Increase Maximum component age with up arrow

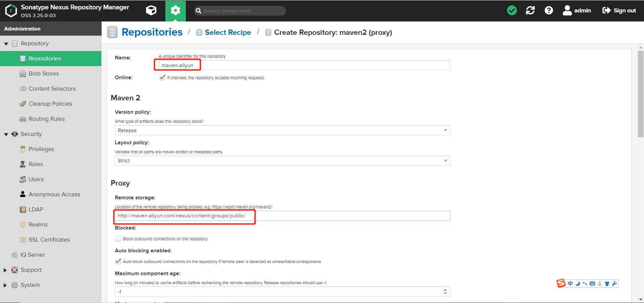[x=445, y=290]
